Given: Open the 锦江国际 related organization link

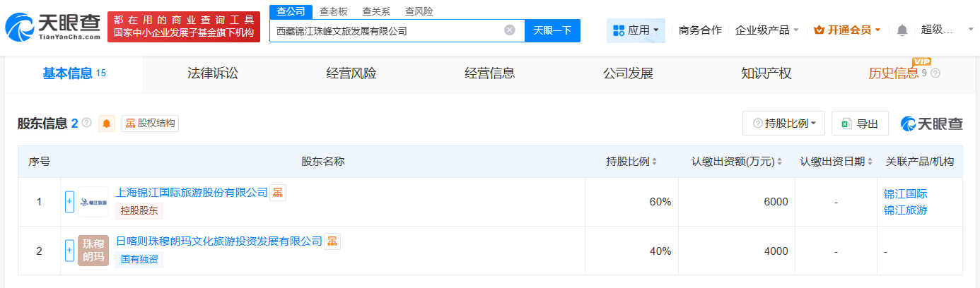Looking at the screenshot, I should tap(906, 193).
